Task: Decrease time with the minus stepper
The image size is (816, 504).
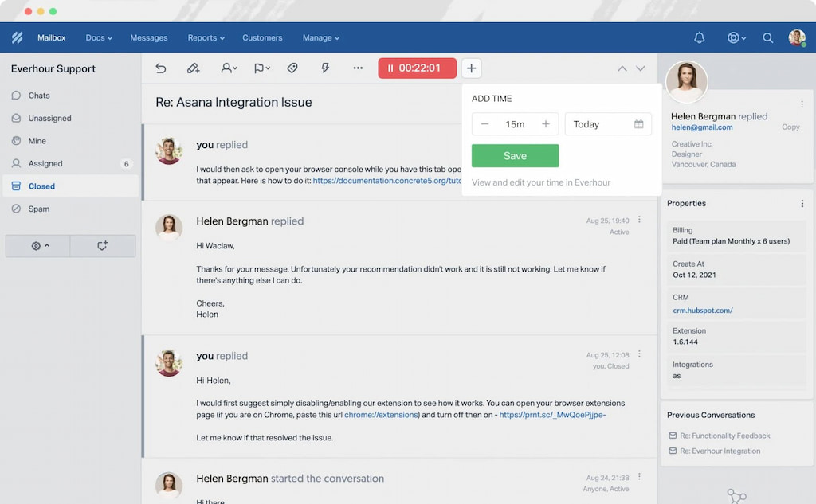Action: click(x=484, y=124)
